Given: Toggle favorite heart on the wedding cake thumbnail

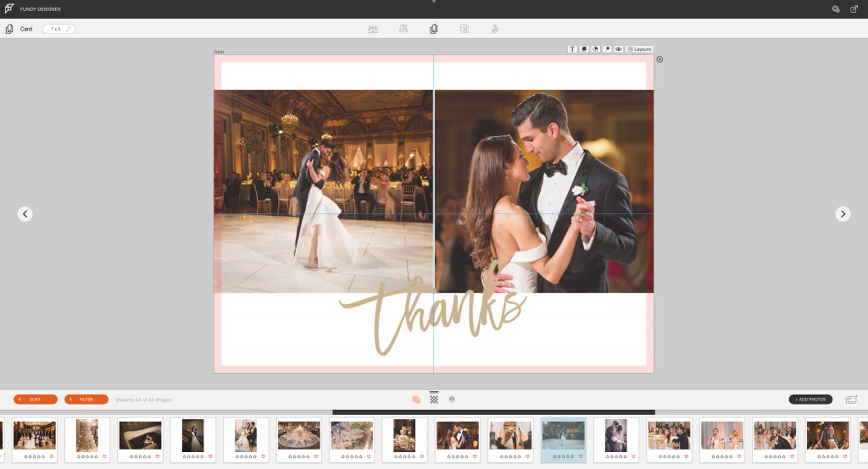Looking at the screenshot, I should [105, 457].
